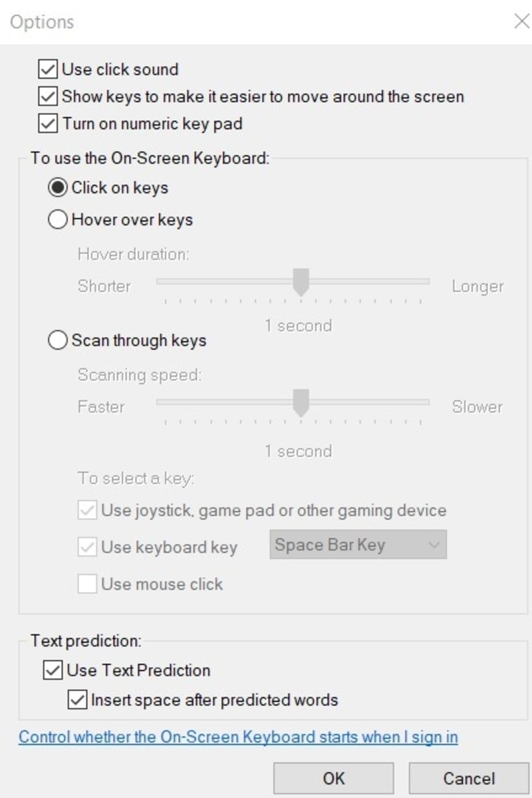Cancel the Options dialog
532x798 pixels.
[467, 778]
